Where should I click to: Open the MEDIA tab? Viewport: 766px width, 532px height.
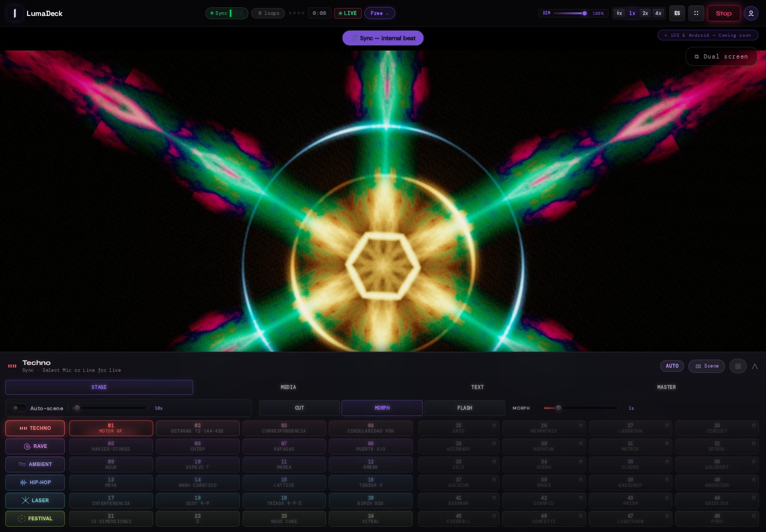point(288,387)
